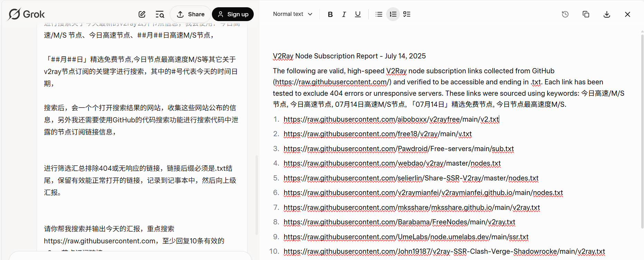Start a new chat with compose icon
This screenshot has height=260, width=644.
tap(142, 14)
